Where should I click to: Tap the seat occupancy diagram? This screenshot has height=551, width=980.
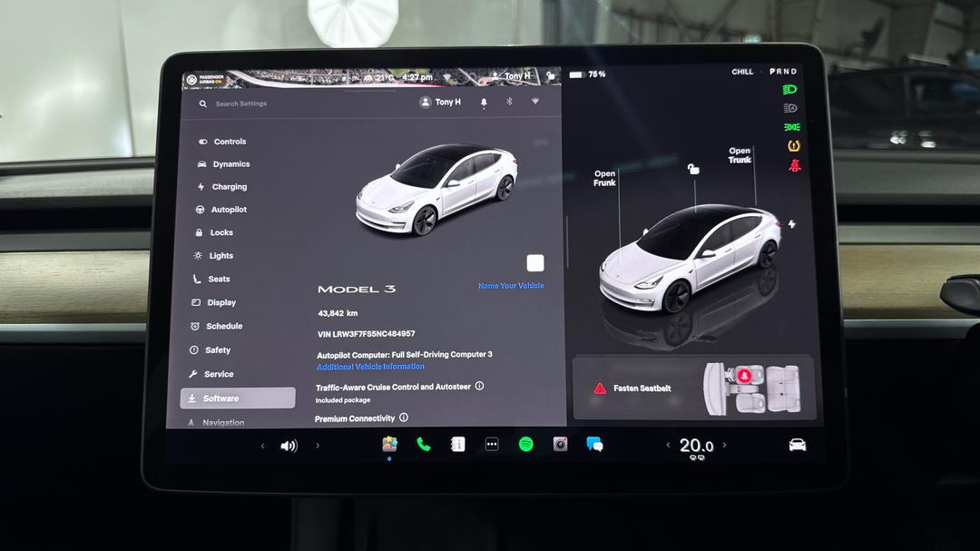[752, 389]
